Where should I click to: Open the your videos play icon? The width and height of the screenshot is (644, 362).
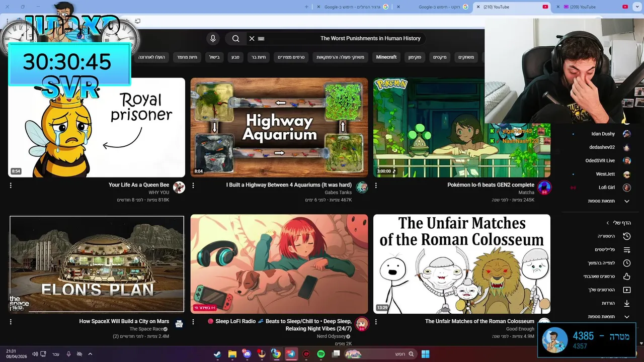627,290
